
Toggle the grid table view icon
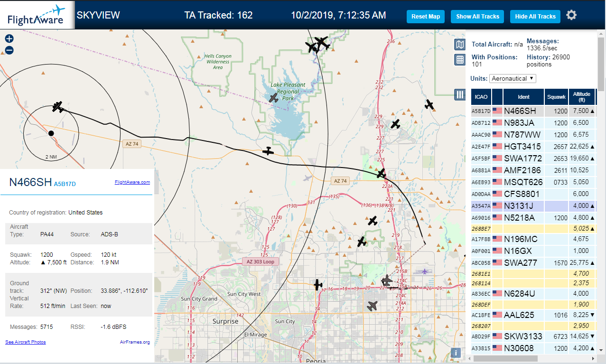pos(459,60)
